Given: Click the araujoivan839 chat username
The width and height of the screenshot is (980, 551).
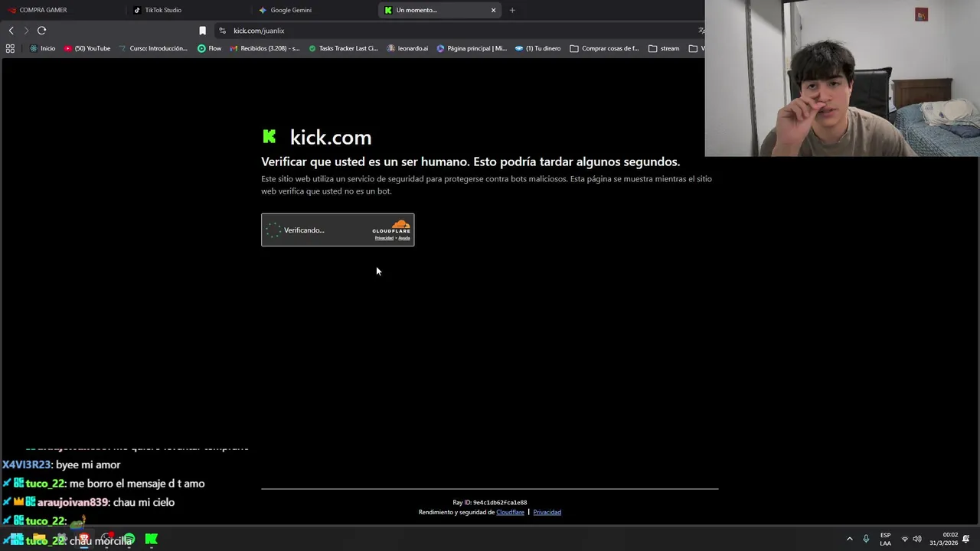Looking at the screenshot, I should click(x=73, y=502).
